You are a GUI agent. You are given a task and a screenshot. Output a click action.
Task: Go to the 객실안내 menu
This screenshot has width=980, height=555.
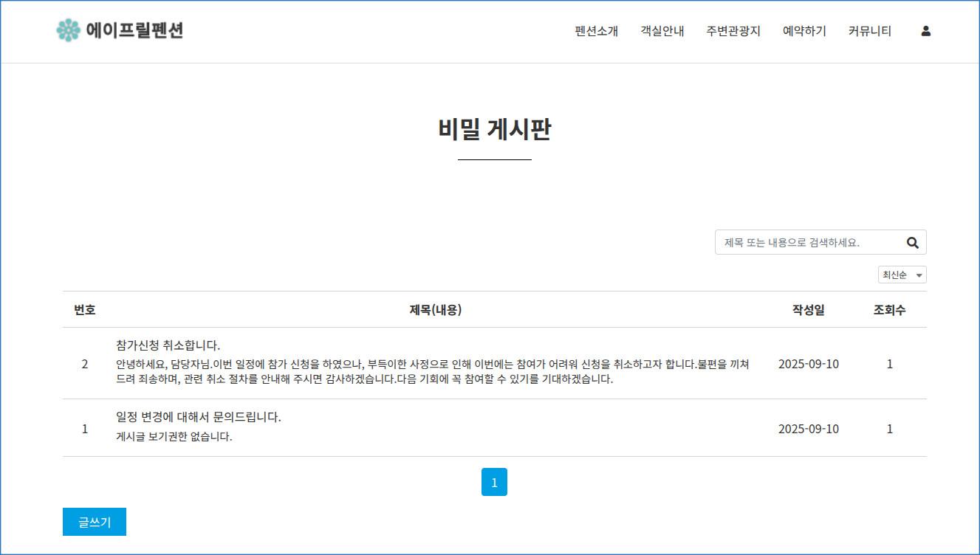(662, 31)
